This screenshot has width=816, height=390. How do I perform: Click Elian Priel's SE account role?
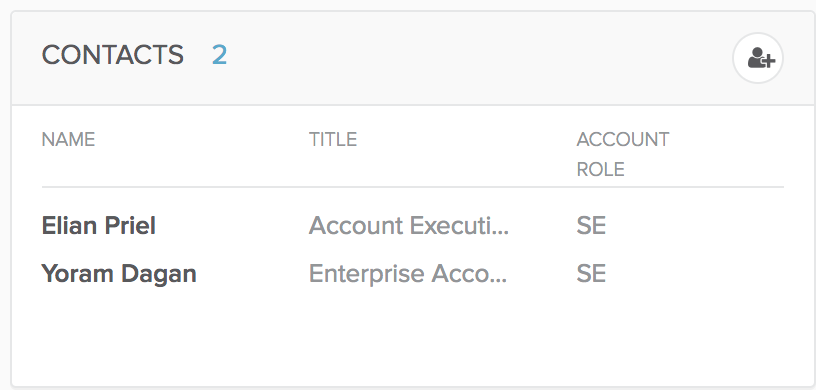(x=591, y=226)
